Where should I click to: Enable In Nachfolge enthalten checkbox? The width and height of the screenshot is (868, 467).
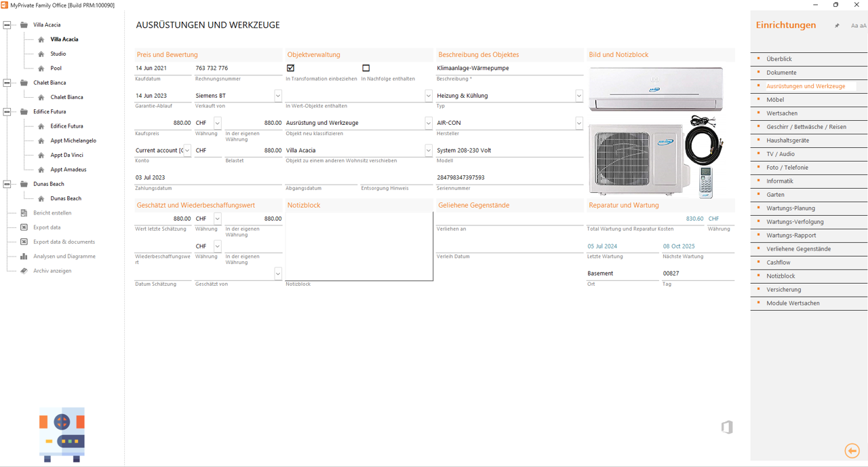pyautogui.click(x=366, y=68)
